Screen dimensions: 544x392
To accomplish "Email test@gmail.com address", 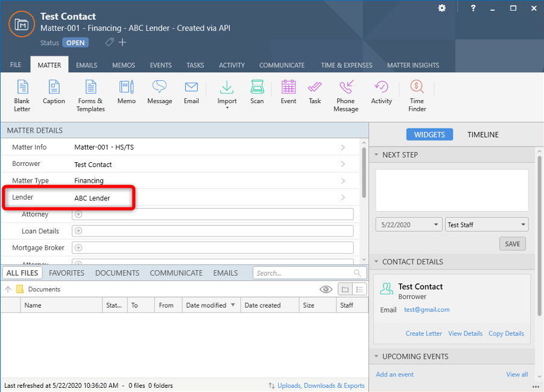I will click(427, 309).
